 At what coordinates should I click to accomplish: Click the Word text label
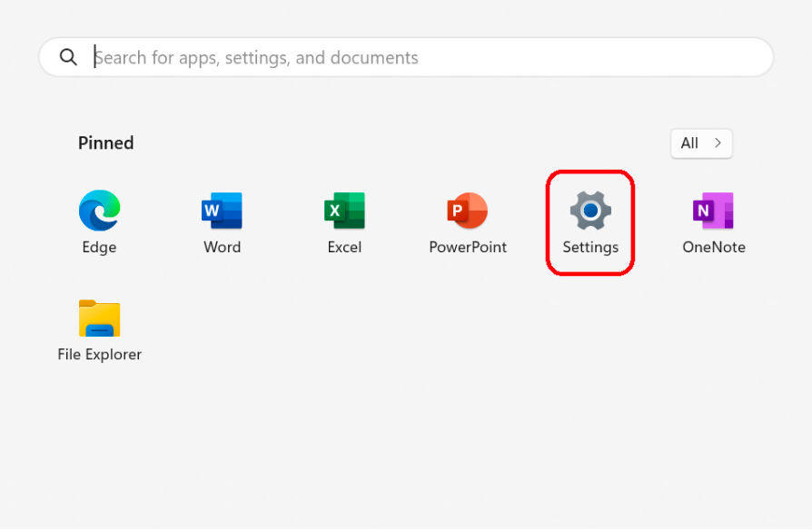tap(222, 247)
